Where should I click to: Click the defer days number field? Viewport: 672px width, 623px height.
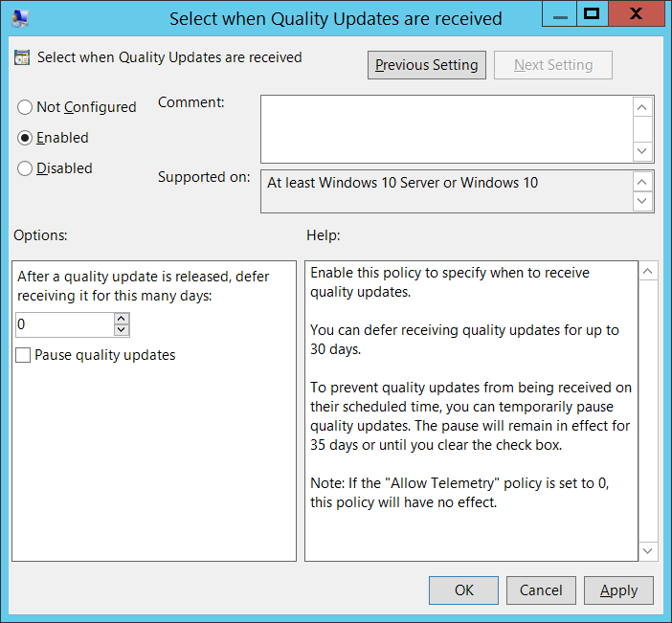pos(63,324)
